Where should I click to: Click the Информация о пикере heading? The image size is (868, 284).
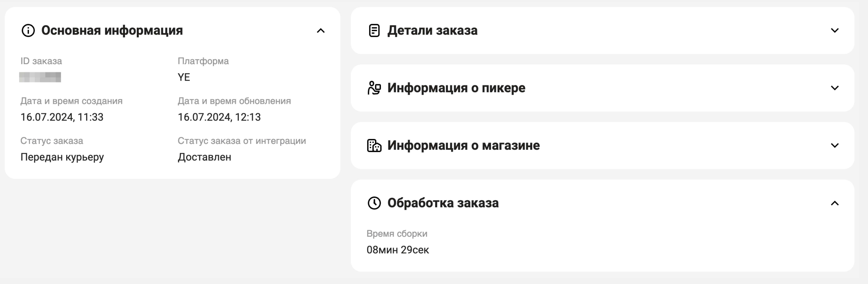click(456, 88)
